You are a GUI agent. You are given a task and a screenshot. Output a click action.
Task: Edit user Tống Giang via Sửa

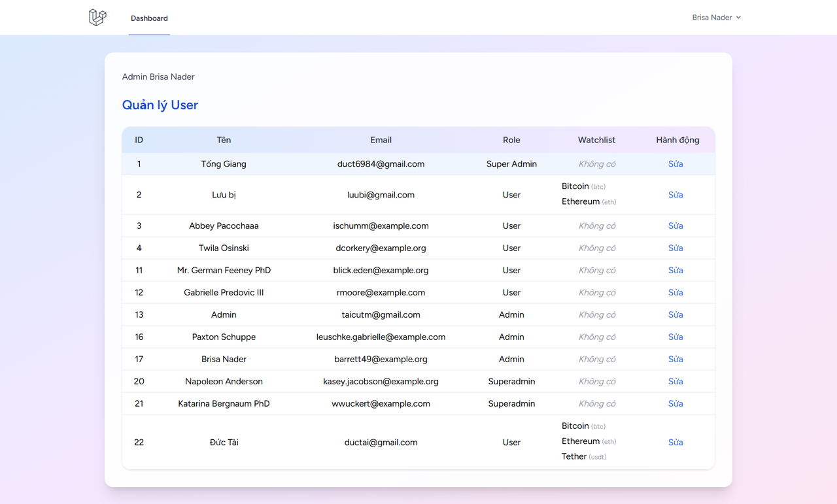[675, 164]
